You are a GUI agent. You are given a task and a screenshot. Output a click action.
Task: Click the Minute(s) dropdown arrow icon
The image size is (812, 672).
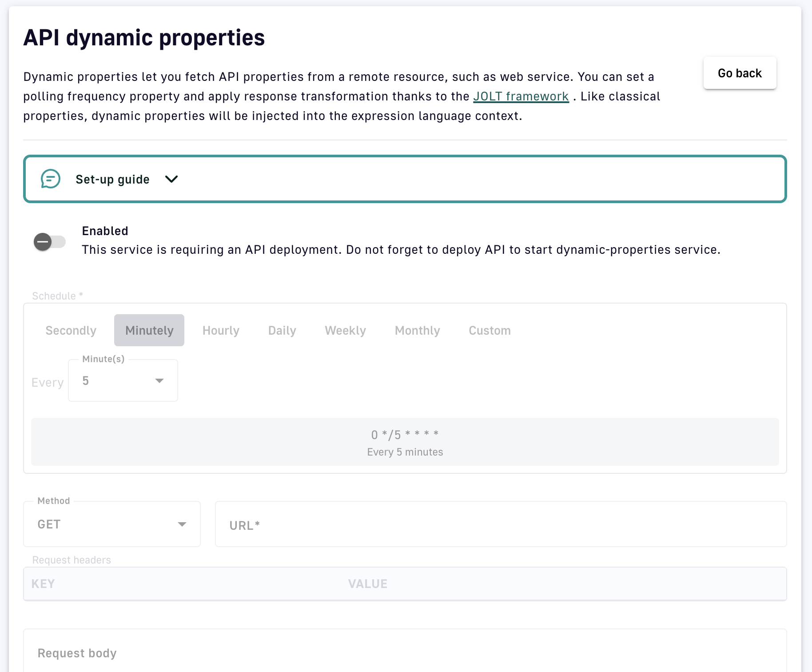tap(159, 381)
